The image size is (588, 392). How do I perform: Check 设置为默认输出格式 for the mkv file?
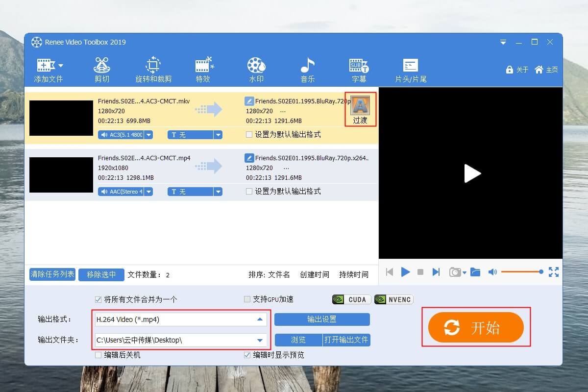click(249, 134)
